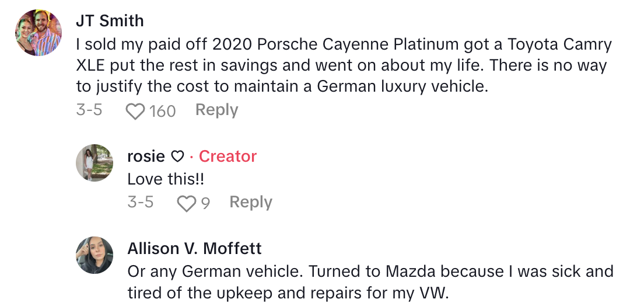Click the heart emoji beside rosie's name
Image resolution: width=644 pixels, height=306 pixels.
pos(177,157)
